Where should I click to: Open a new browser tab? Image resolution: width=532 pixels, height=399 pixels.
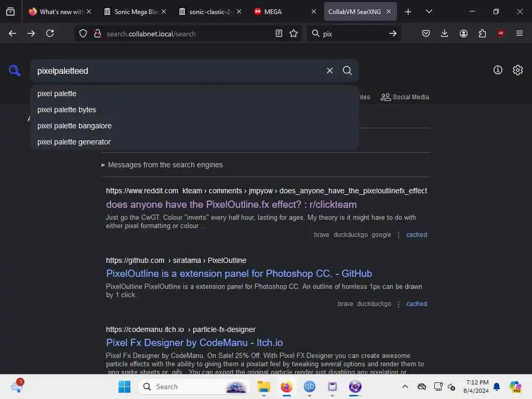click(x=408, y=12)
